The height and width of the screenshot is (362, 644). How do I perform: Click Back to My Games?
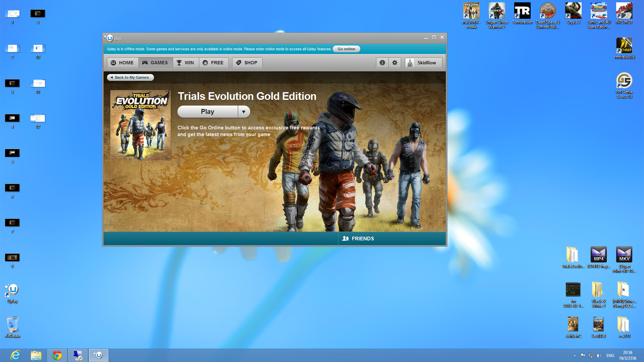[x=130, y=77]
